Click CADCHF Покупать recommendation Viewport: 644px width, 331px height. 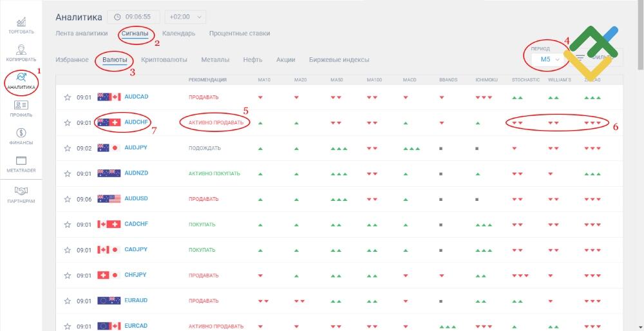[202, 225]
